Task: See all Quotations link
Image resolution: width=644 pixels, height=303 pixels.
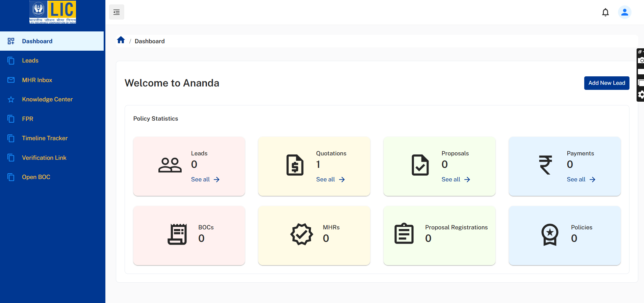Action: [x=330, y=179]
